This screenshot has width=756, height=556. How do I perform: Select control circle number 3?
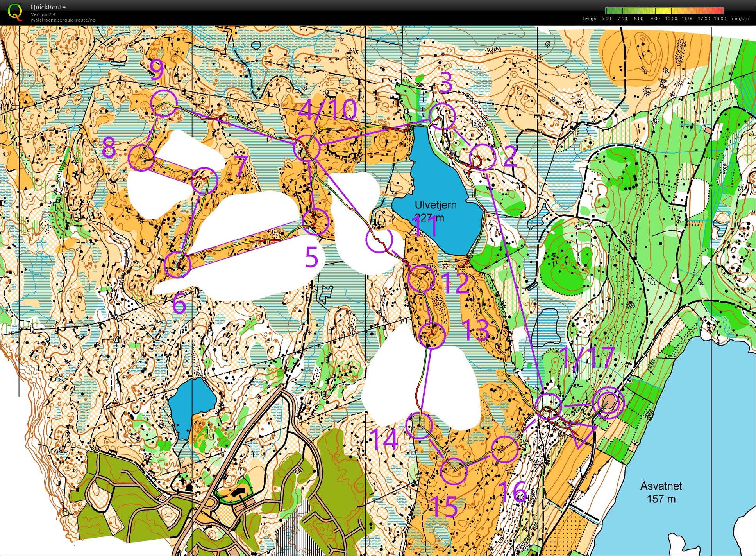pyautogui.click(x=442, y=116)
